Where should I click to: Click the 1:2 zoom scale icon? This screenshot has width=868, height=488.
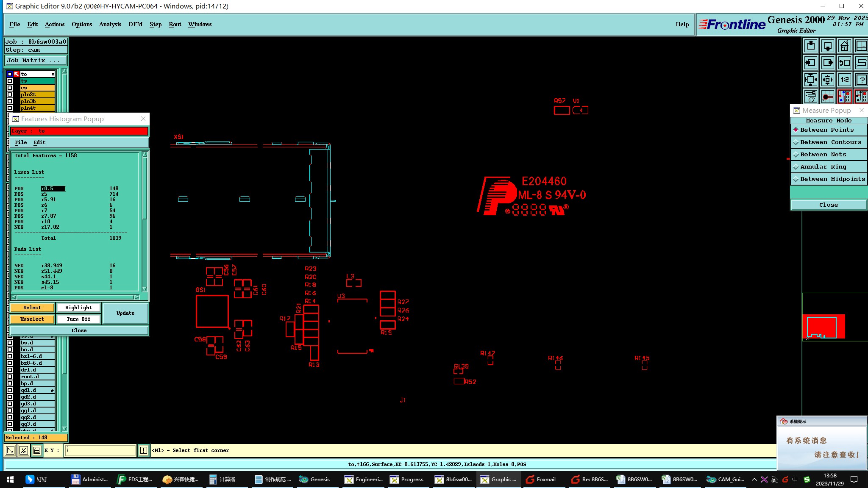pos(844,80)
